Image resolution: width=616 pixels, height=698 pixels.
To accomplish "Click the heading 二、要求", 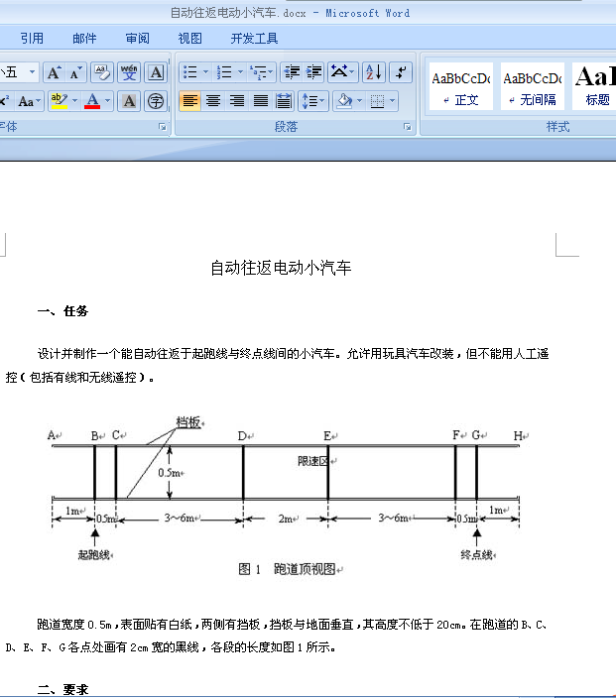I will point(62,689).
